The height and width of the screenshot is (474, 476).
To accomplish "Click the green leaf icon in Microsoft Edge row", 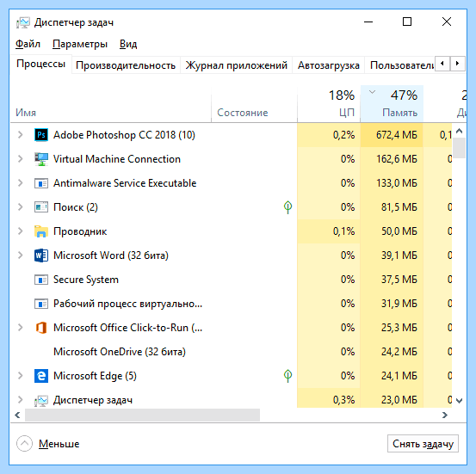I will pyautogui.click(x=287, y=376).
